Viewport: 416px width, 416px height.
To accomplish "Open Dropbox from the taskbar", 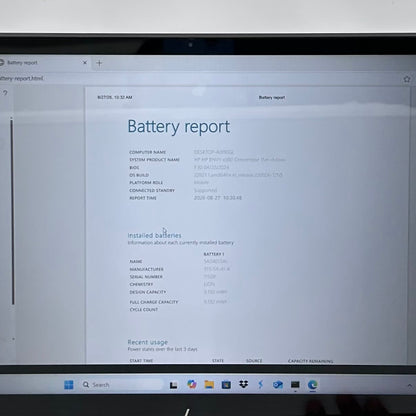I will (x=244, y=385).
